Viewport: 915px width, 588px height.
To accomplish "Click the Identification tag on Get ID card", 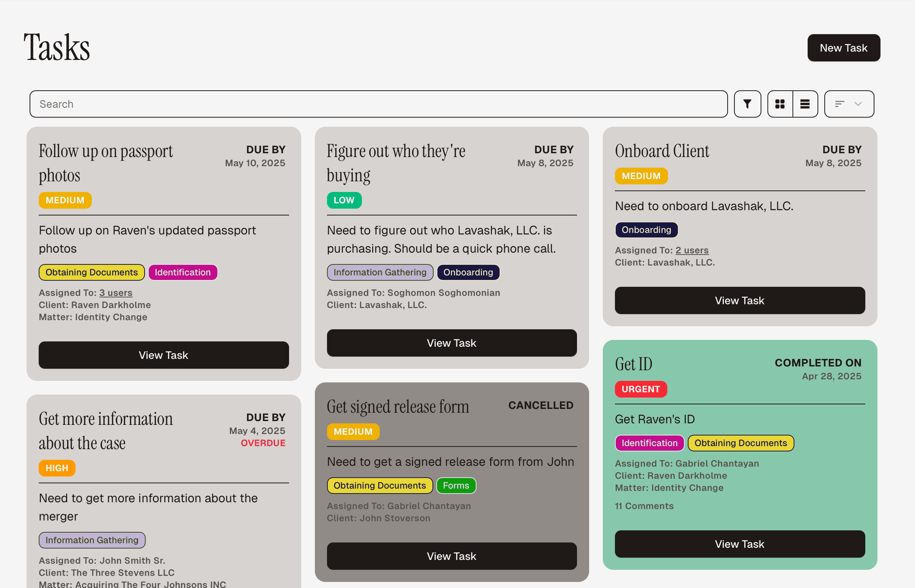I will tap(650, 443).
